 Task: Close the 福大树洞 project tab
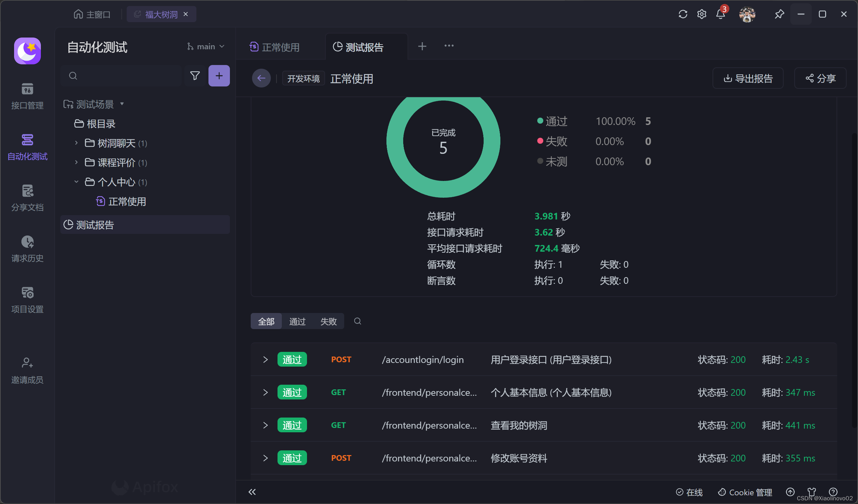tap(186, 14)
